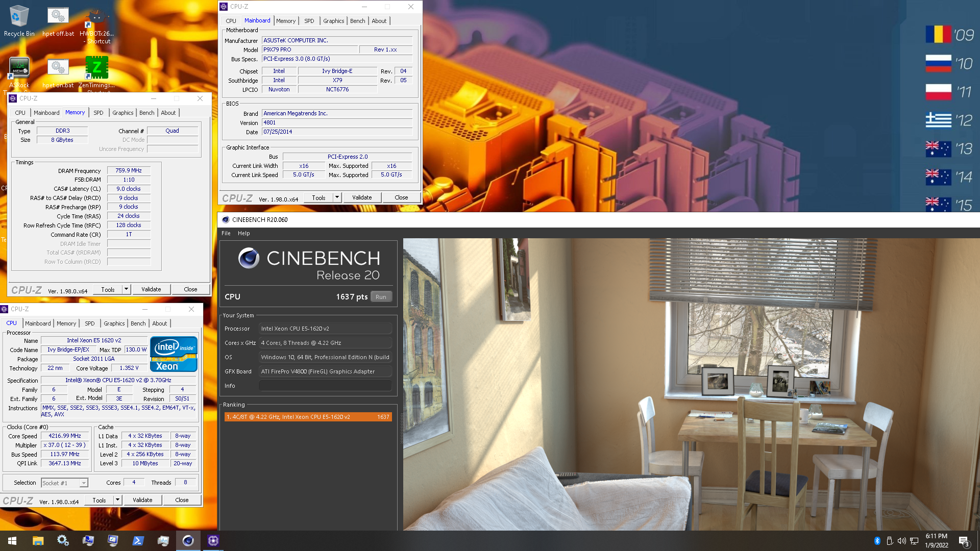Click Core Speed value 4216.99 MHz
The height and width of the screenshot is (551, 980).
click(65, 436)
